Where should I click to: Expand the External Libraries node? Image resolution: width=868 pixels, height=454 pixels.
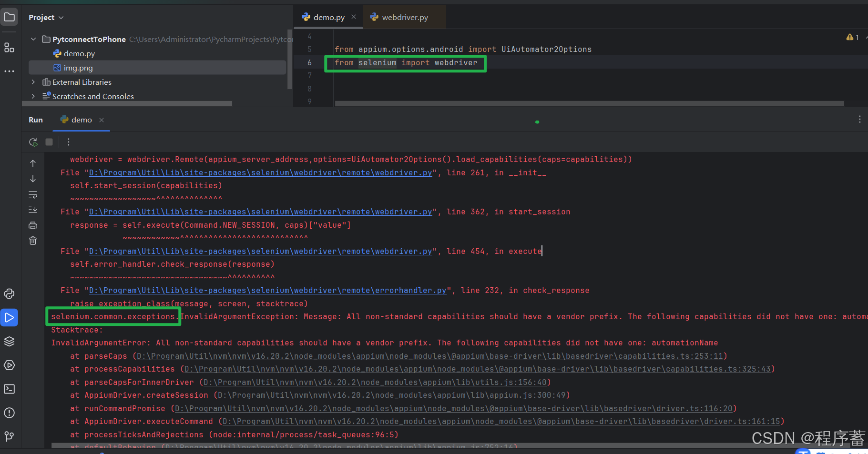[33, 82]
